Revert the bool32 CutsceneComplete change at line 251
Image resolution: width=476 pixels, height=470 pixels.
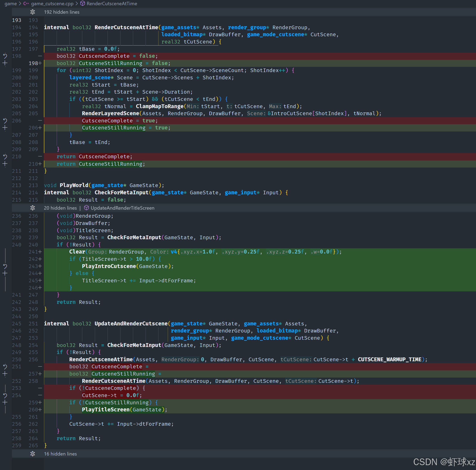click(5, 366)
